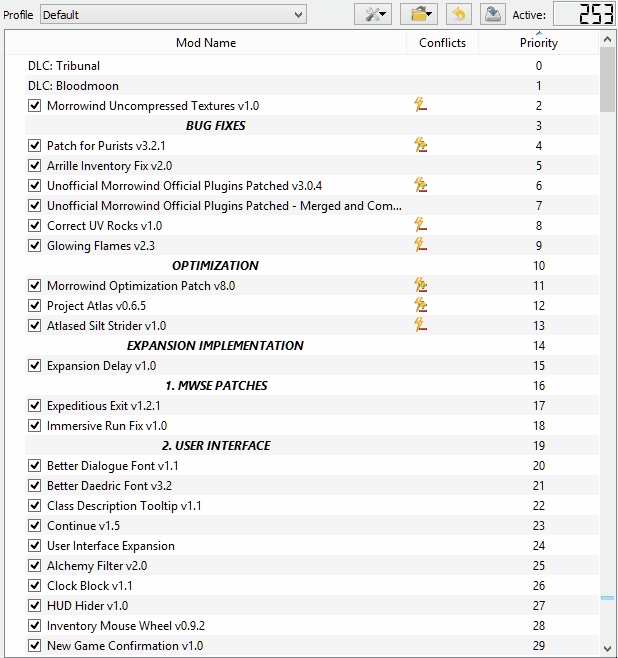Image resolution: width=618 pixels, height=658 pixels.
Task: Click conflict icon for Project Atlas
Action: [420, 305]
